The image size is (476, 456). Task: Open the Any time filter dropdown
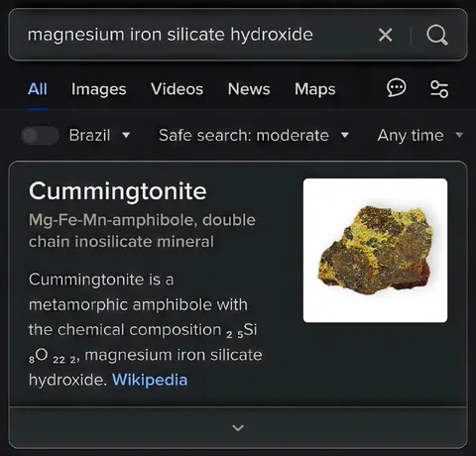420,136
